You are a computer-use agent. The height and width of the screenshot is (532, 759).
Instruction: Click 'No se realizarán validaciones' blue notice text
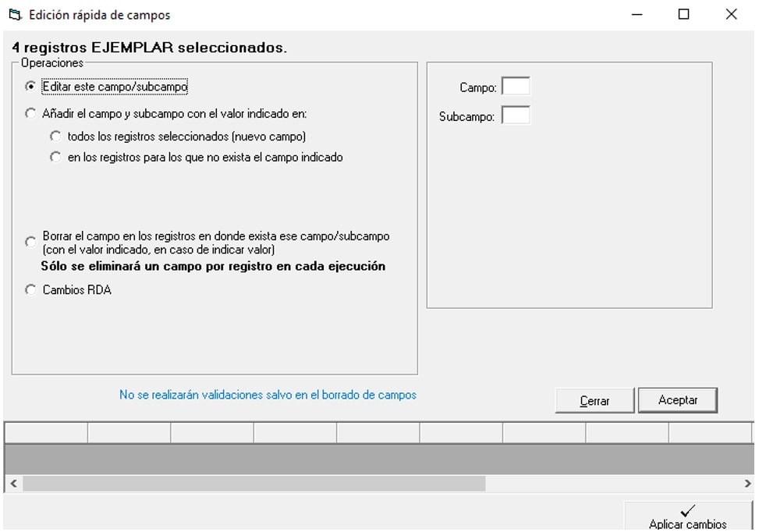[268, 395]
